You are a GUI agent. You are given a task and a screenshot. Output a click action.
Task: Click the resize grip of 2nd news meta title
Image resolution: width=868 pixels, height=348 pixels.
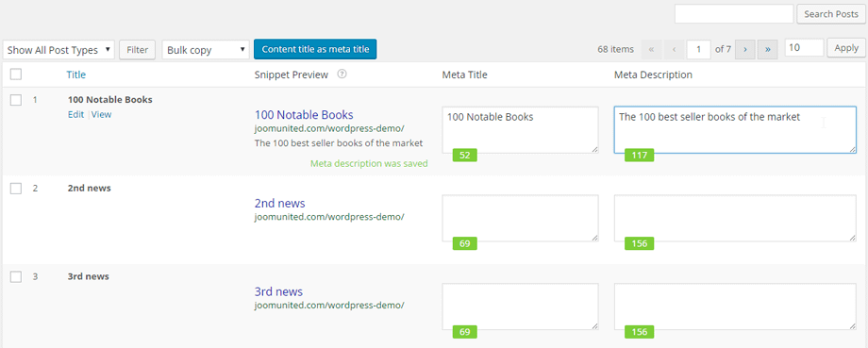pos(594,238)
